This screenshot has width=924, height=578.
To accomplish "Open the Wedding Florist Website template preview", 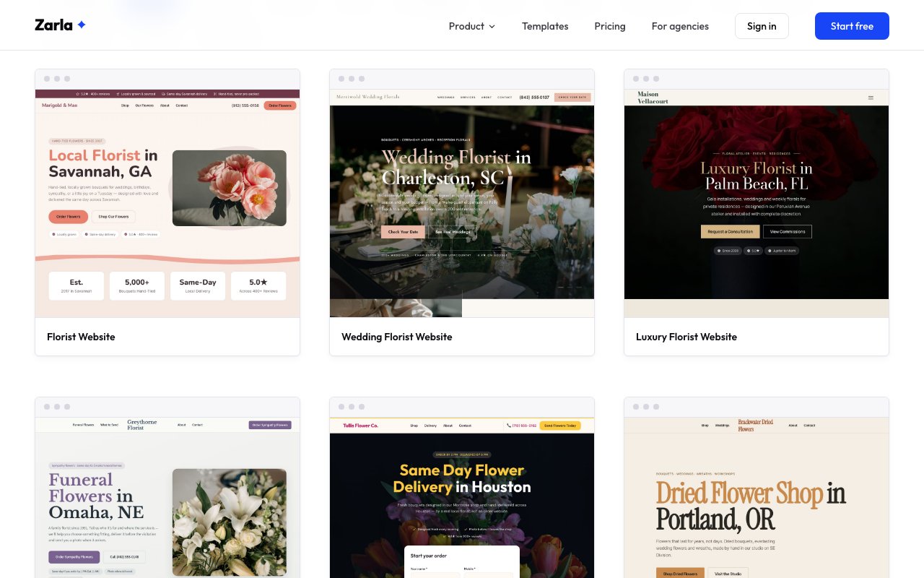I will click(x=462, y=203).
